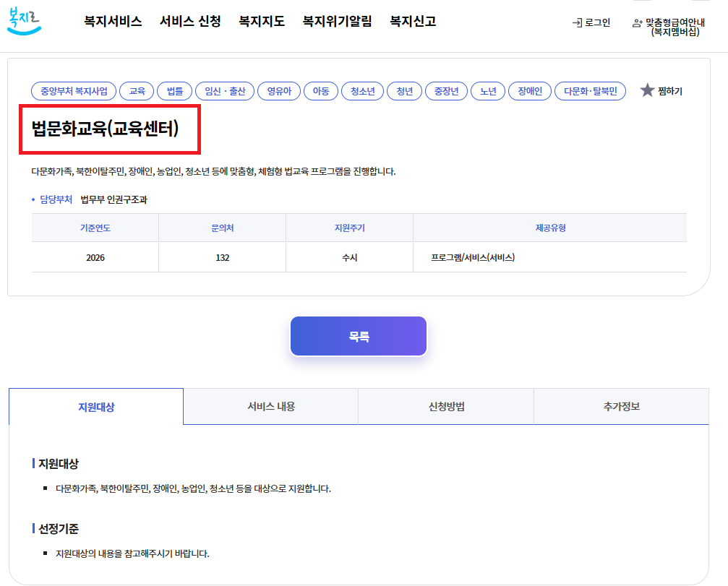Click the 담당부처 label
Screen dimensions: 728x586
pos(56,199)
